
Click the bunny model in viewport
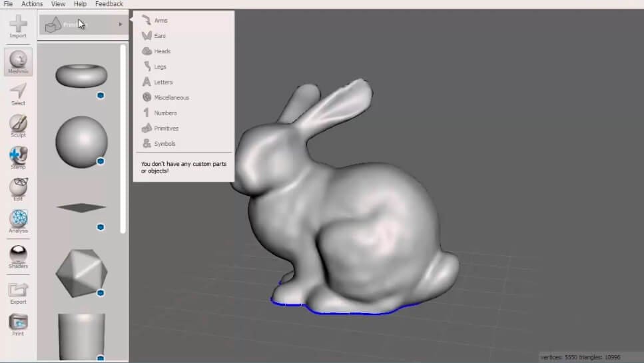[x=345, y=197]
